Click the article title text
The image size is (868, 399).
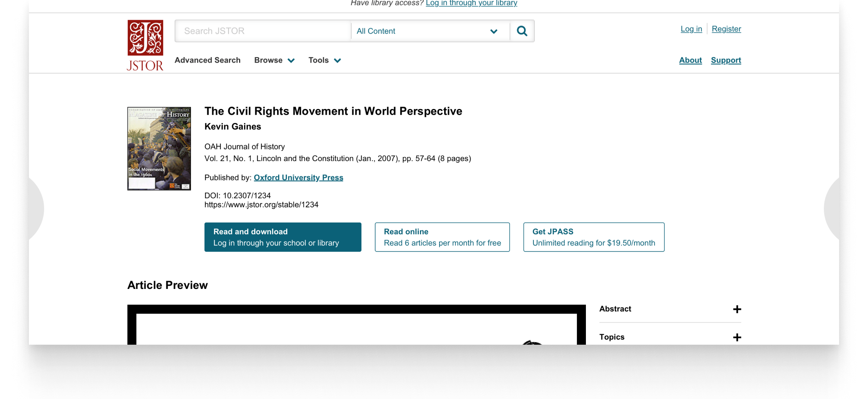[x=333, y=111]
